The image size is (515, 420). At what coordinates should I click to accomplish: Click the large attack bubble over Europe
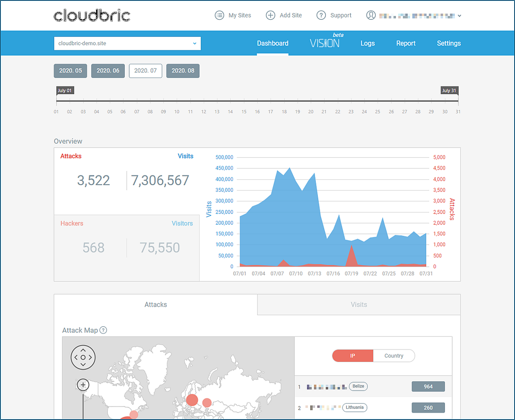tap(192, 400)
